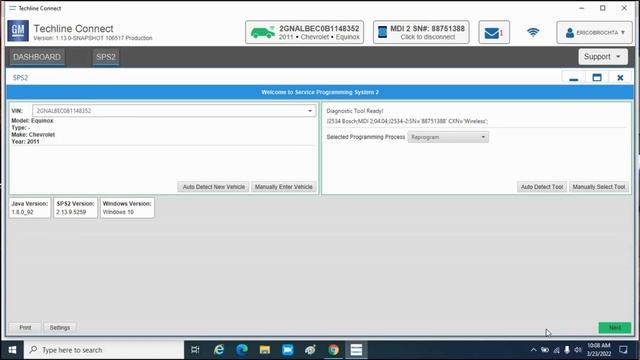Click Auto Detect New Vehicle button

[x=213, y=187]
